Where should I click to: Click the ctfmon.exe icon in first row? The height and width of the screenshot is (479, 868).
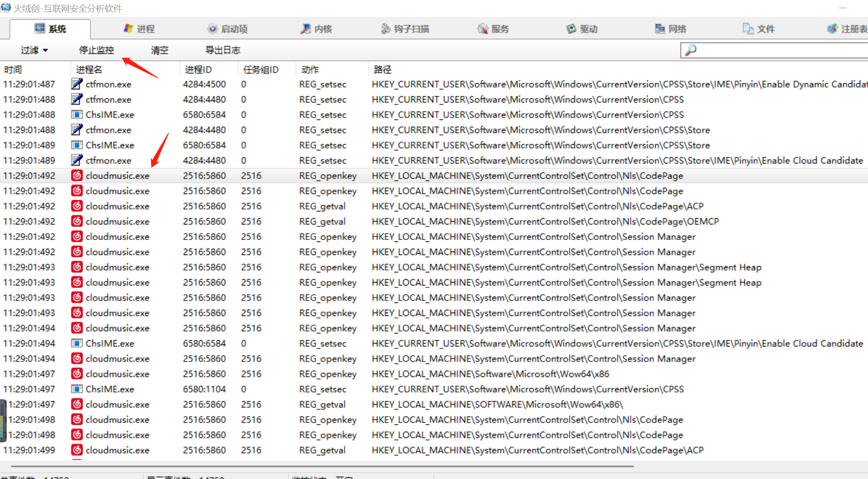pyautogui.click(x=76, y=84)
